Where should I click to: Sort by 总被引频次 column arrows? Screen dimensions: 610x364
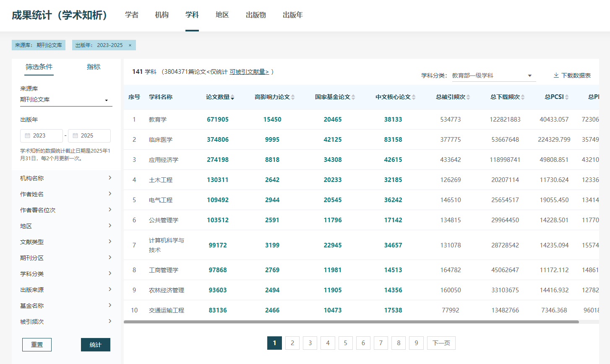468,97
